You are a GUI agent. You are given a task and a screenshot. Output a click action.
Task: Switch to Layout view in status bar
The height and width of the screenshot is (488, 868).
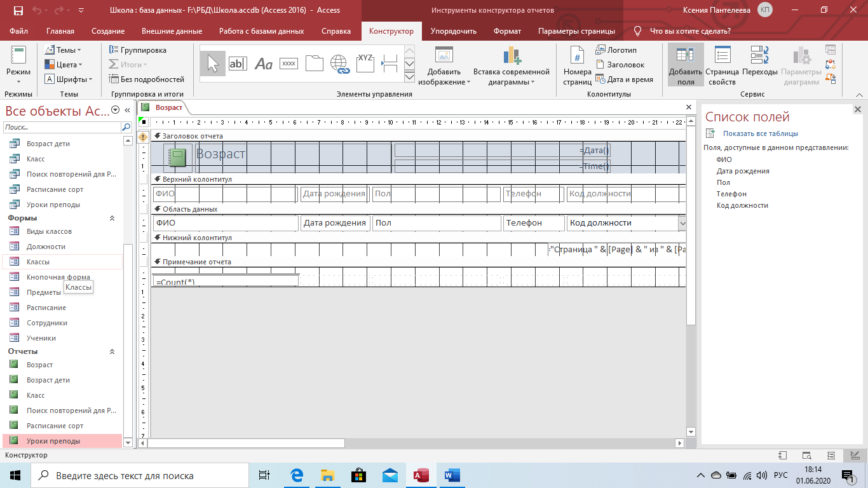click(831, 455)
